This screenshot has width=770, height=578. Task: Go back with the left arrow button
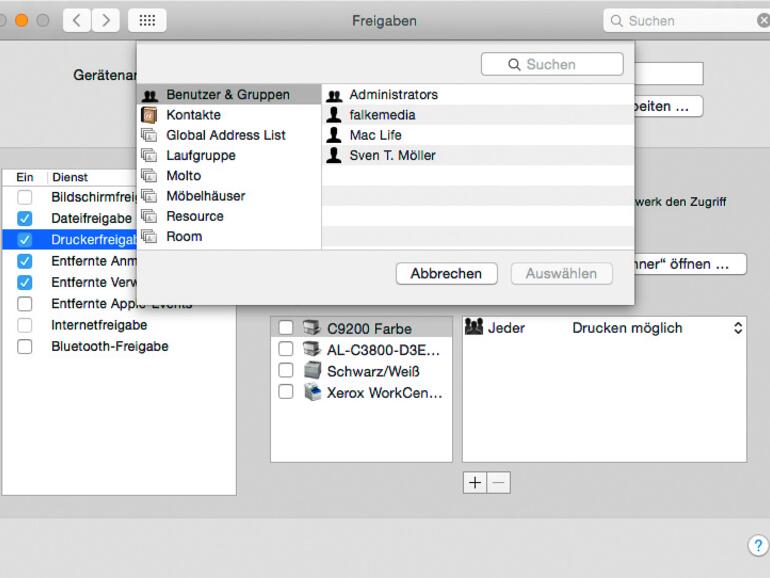[x=77, y=21]
